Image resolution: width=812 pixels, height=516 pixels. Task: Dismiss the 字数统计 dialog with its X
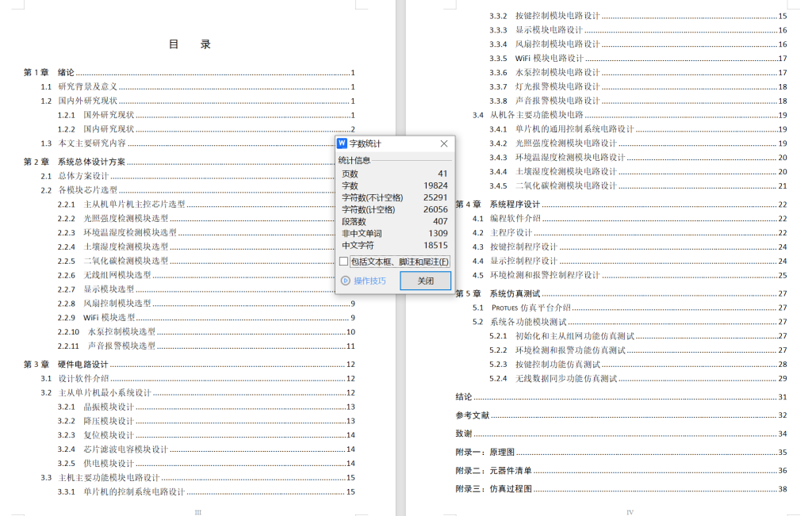[443, 143]
